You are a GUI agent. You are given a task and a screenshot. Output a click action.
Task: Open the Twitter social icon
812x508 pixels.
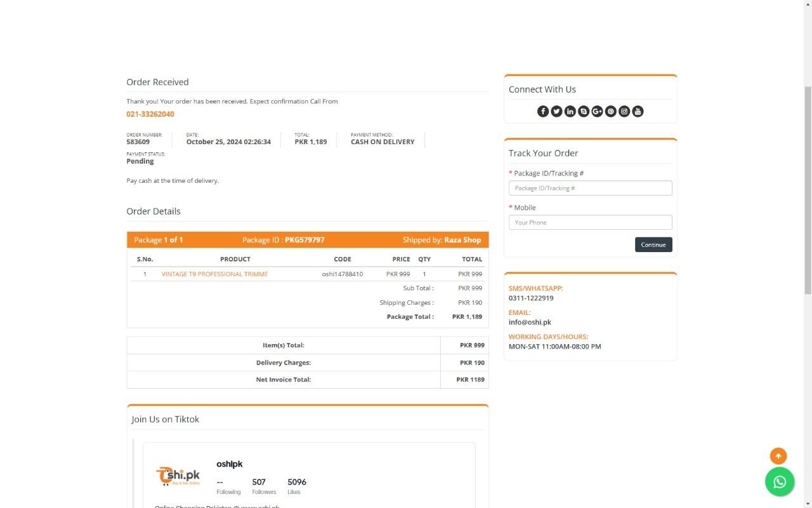click(556, 112)
